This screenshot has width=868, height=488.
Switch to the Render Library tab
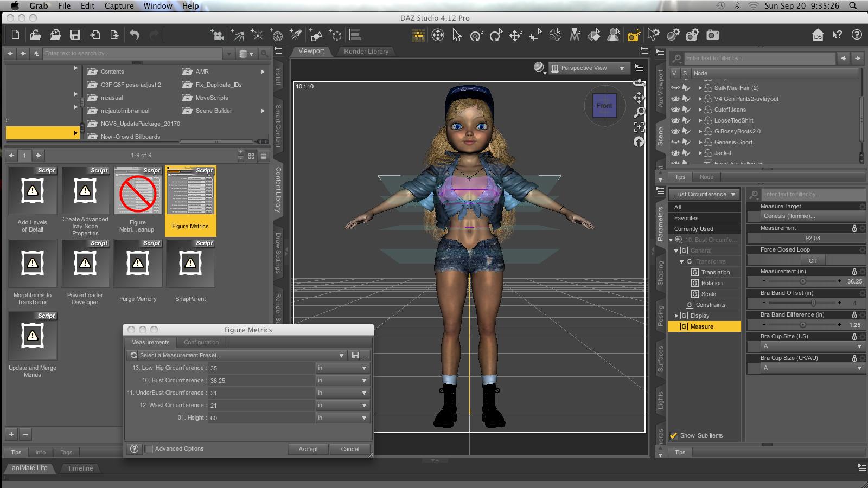(x=366, y=52)
